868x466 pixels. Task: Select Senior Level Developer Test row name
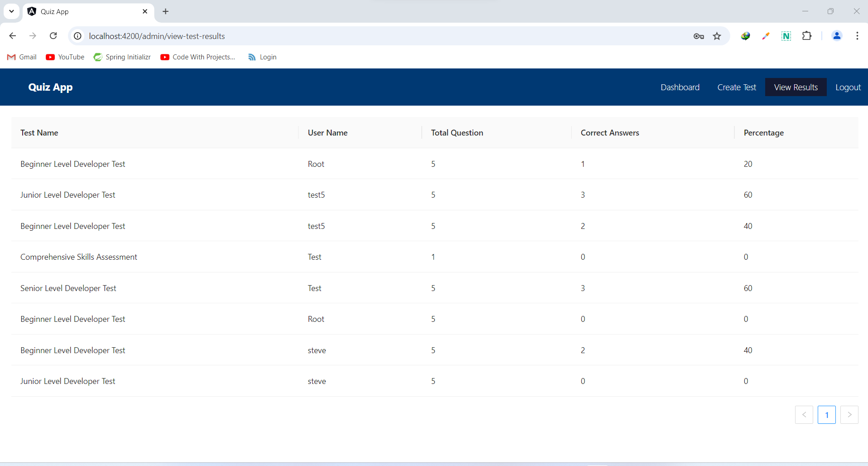pos(68,288)
